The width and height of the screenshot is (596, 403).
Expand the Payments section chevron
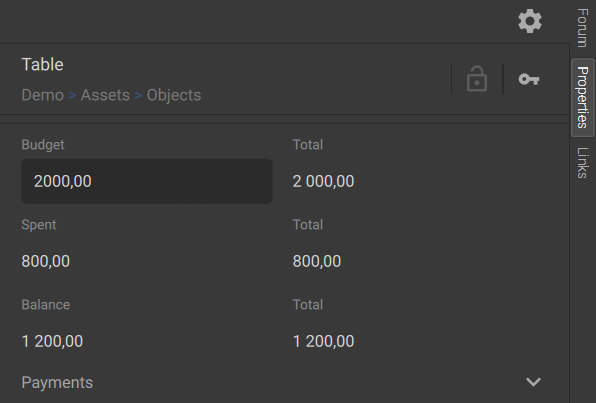click(x=533, y=382)
